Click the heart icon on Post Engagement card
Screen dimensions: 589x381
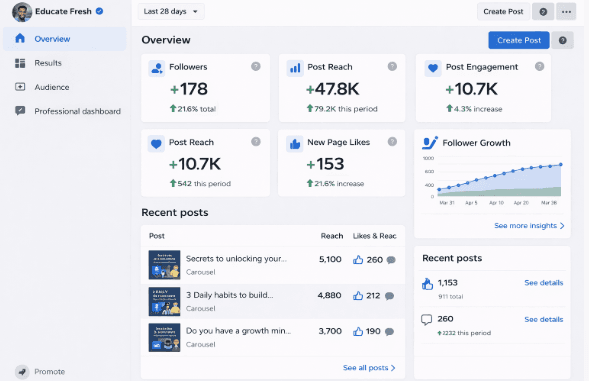coord(433,68)
